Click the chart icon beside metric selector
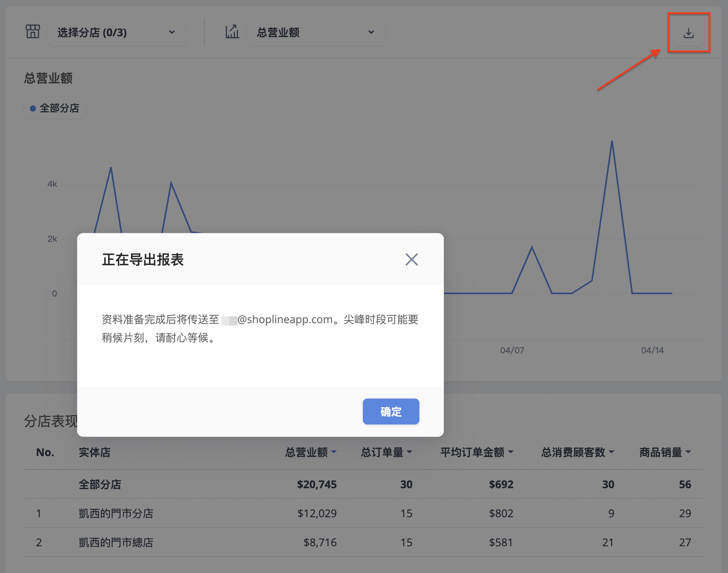 coord(232,32)
